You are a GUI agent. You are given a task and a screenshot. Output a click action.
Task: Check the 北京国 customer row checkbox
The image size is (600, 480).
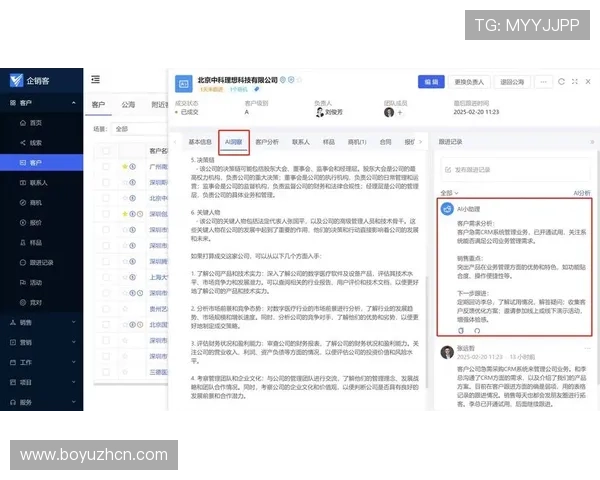pos(106,325)
